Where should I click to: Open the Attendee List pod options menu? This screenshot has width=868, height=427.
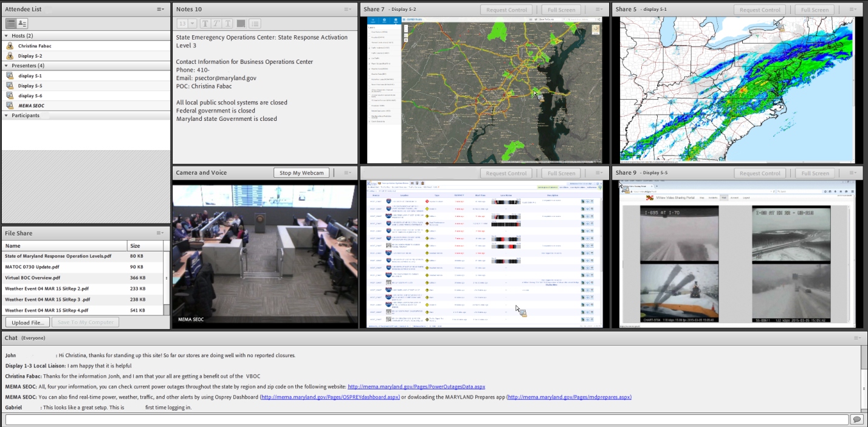pos(160,9)
